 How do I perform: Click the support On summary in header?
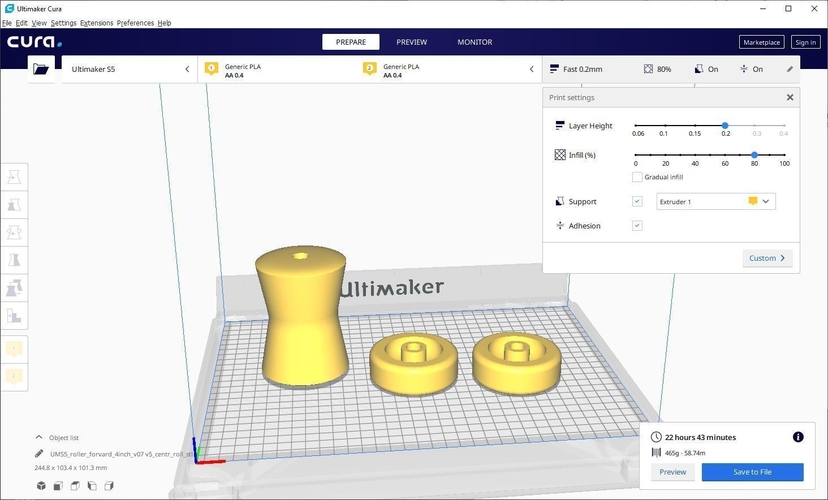(706, 69)
